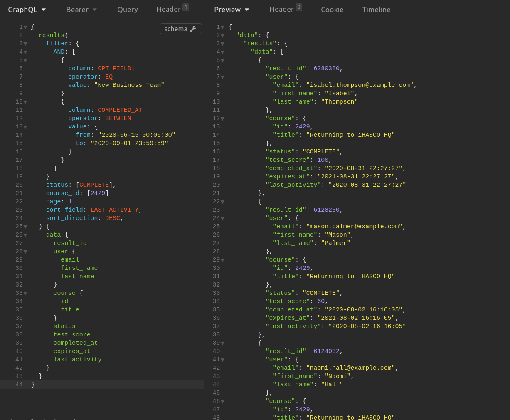Fold response "course" object at line 12
Screen dimensions: 510x420
(x=222, y=119)
